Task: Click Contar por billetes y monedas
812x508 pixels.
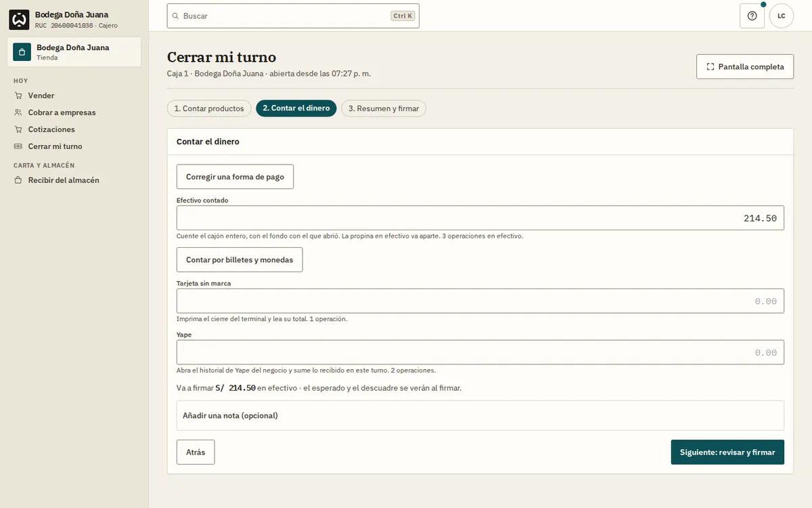Action: 240,260
